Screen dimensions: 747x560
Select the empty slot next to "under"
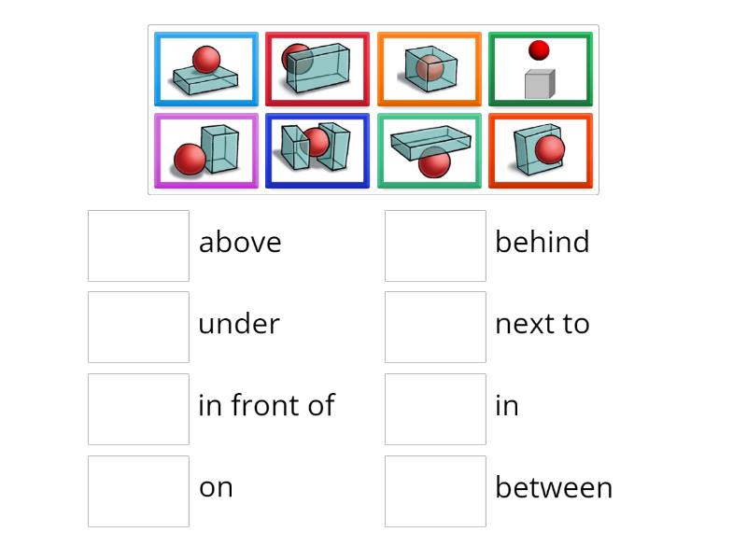click(x=138, y=327)
